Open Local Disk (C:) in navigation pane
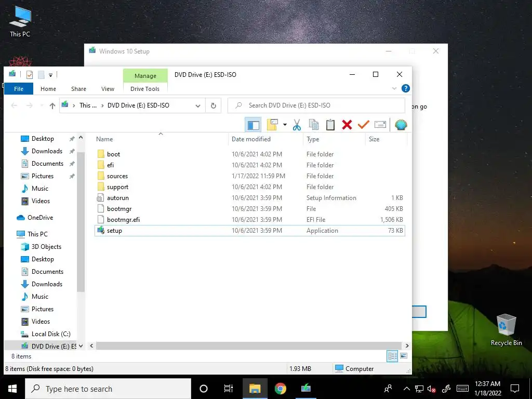Screen dimensions: 532x399 coord(51,334)
